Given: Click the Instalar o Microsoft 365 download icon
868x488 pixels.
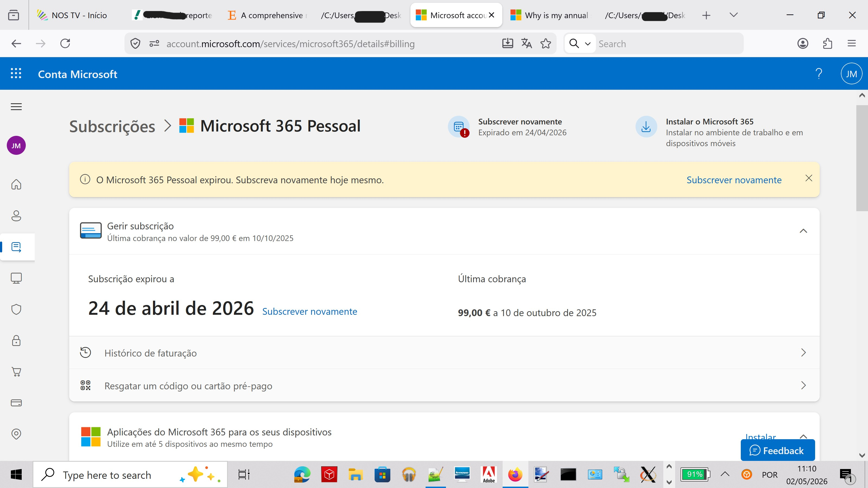Looking at the screenshot, I should pyautogui.click(x=646, y=127).
